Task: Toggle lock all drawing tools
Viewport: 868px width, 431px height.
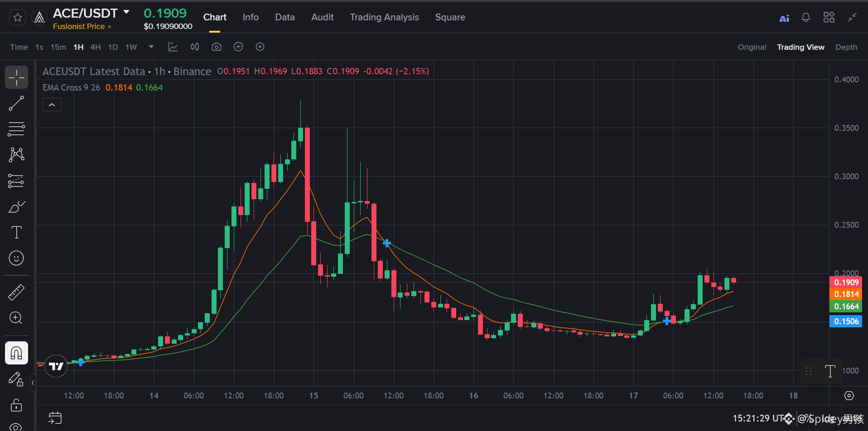Action: (x=16, y=405)
